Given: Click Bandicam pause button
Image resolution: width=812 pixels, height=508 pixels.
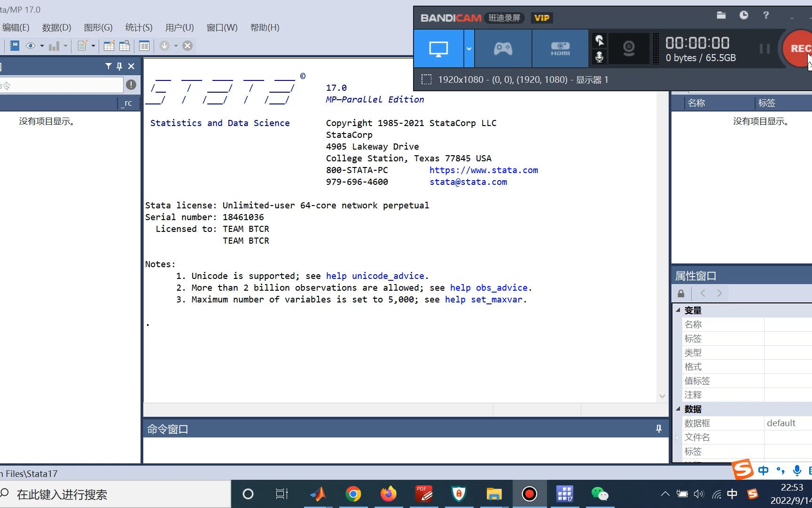Looking at the screenshot, I should click(x=765, y=48).
